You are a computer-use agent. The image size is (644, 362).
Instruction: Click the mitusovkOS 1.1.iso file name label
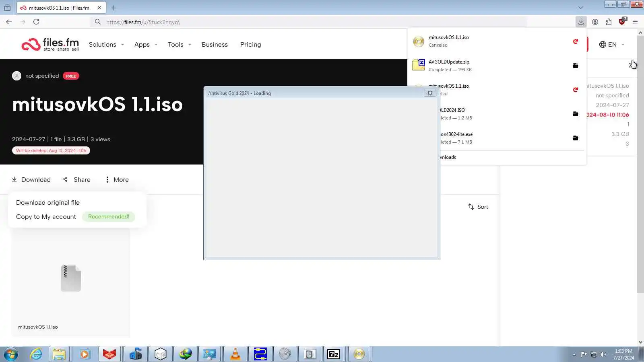38,327
